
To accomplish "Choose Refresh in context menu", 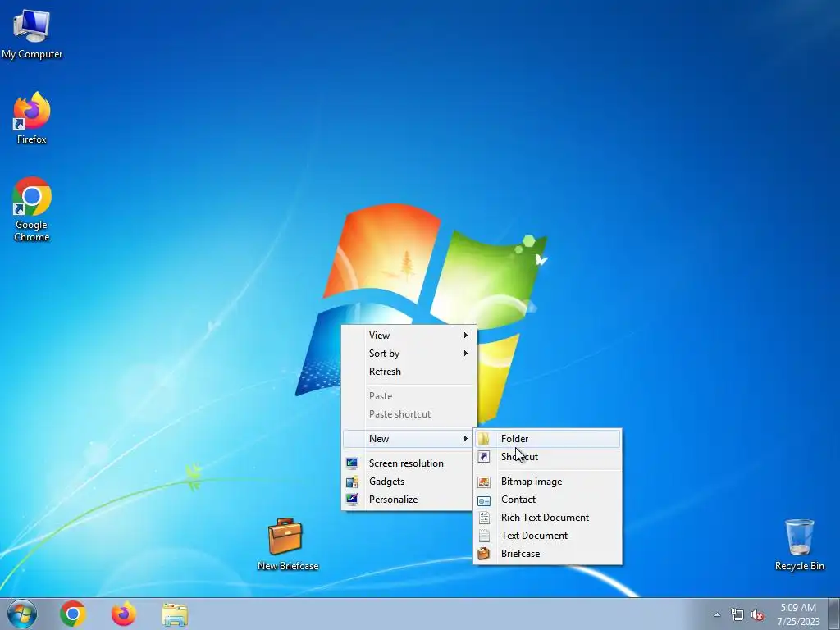I will pyautogui.click(x=409, y=372).
